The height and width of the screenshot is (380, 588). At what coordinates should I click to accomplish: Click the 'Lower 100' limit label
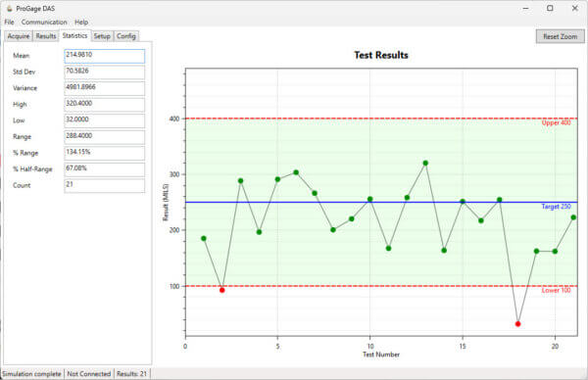pos(556,291)
